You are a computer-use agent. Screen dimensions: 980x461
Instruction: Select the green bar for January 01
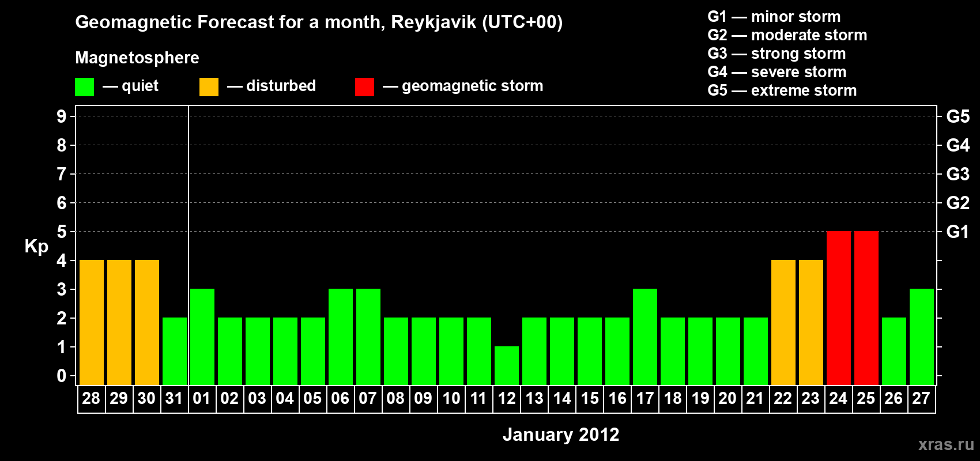point(202,337)
